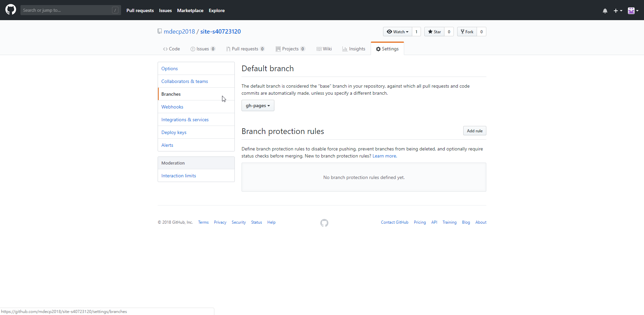Select the Settings tab
Screen dimensions: 644x315
[x=387, y=49]
